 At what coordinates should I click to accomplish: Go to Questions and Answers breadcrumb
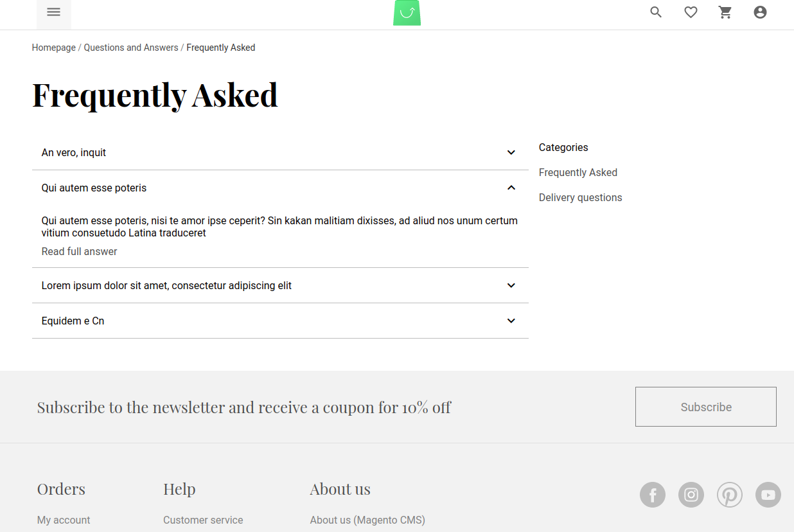pos(131,48)
